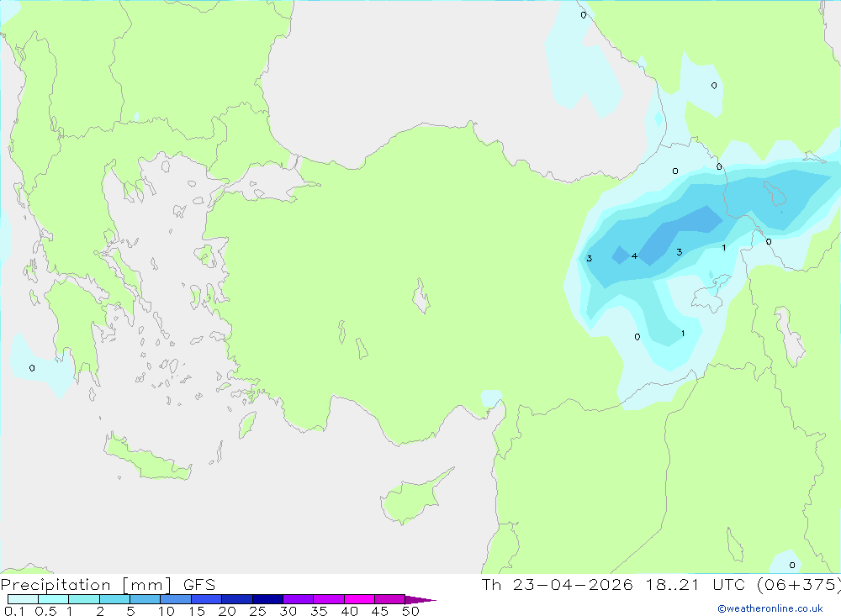This screenshot has width=841, height=616.
Task: Click the '20' legend scale label
Action: [x=227, y=611]
